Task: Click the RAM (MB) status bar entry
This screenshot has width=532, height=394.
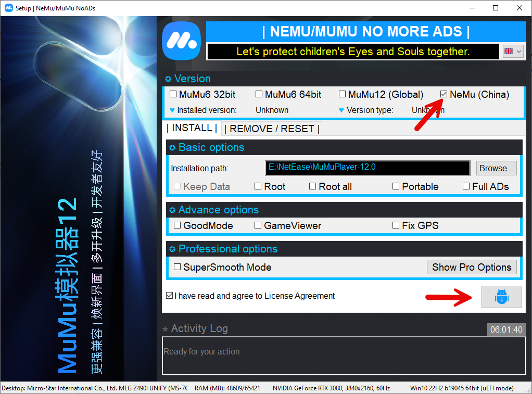Action: (227, 388)
